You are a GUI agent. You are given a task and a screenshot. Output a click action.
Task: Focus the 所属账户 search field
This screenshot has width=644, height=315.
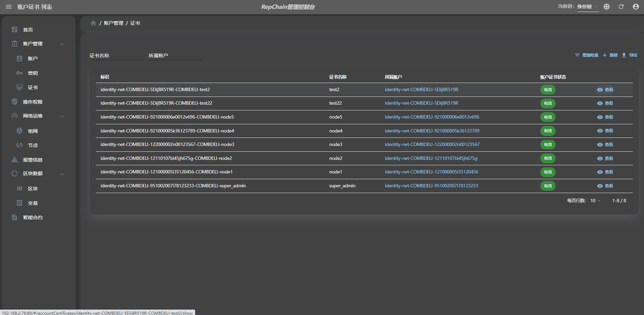[175, 56]
